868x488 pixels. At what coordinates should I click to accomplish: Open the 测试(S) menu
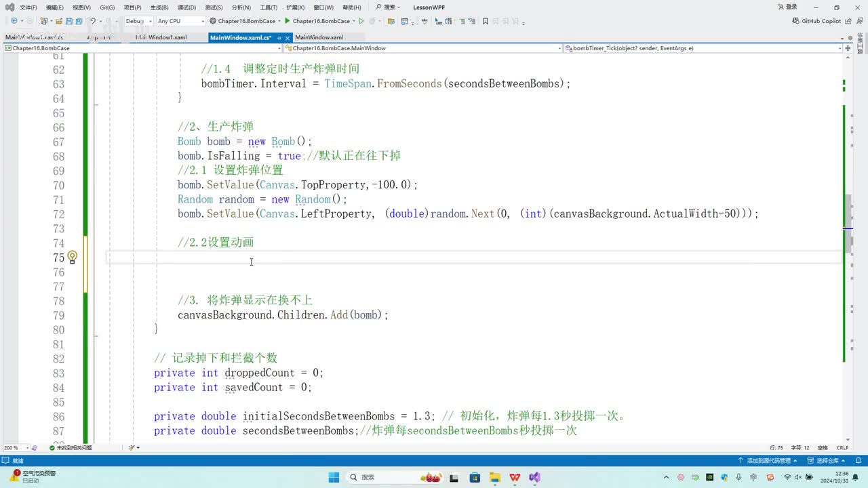coord(213,7)
